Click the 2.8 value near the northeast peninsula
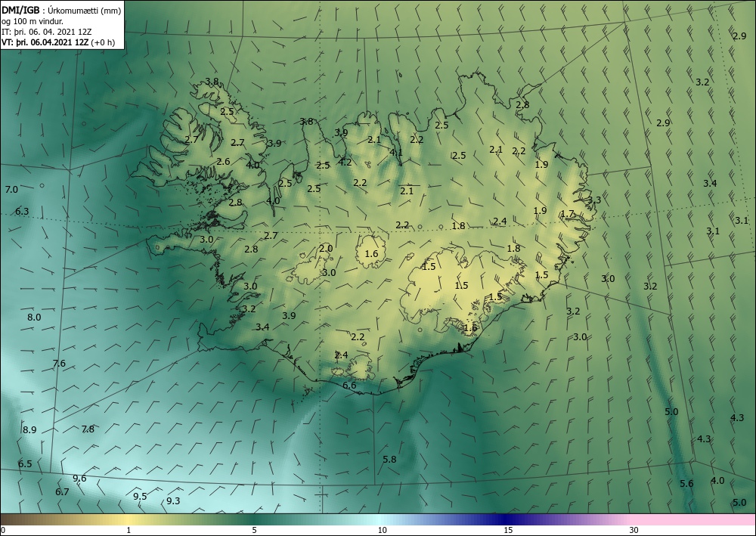The height and width of the screenshot is (536, 756). pos(522,104)
